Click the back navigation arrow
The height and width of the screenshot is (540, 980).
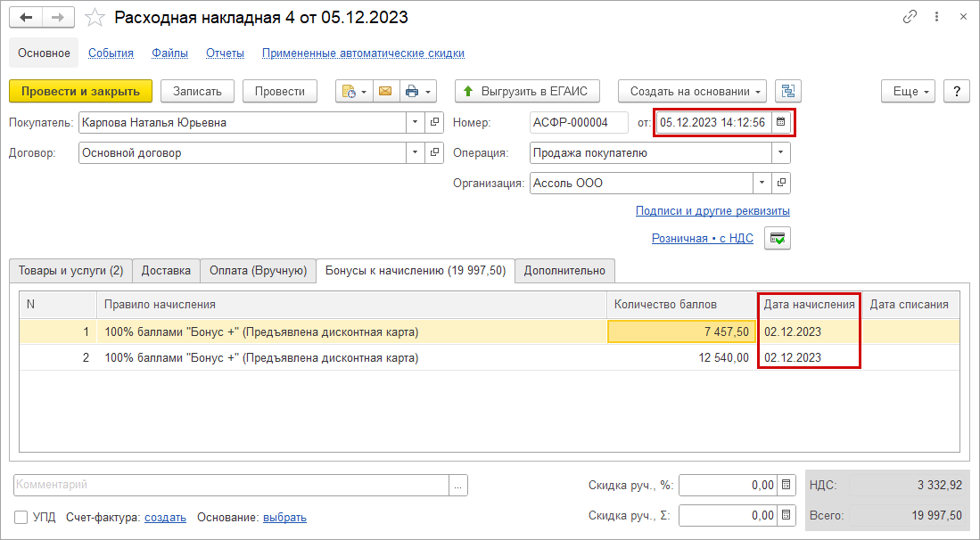tap(27, 17)
